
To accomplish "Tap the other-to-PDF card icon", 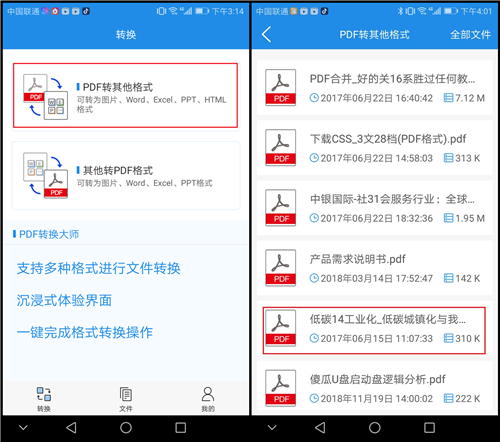I will point(45,175).
